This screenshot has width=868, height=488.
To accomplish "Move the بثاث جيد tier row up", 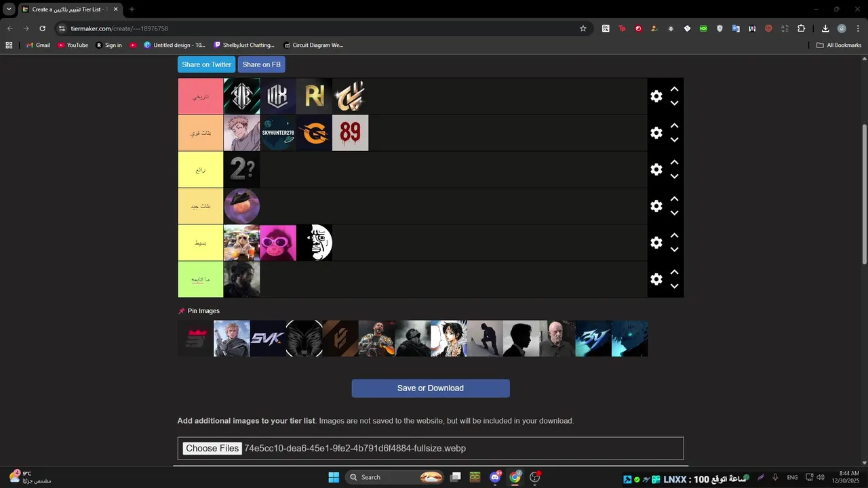I will 674,199.
